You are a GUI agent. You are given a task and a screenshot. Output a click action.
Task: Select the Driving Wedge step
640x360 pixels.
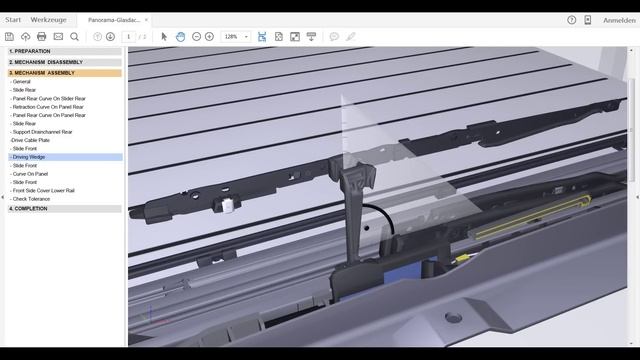tap(65, 157)
